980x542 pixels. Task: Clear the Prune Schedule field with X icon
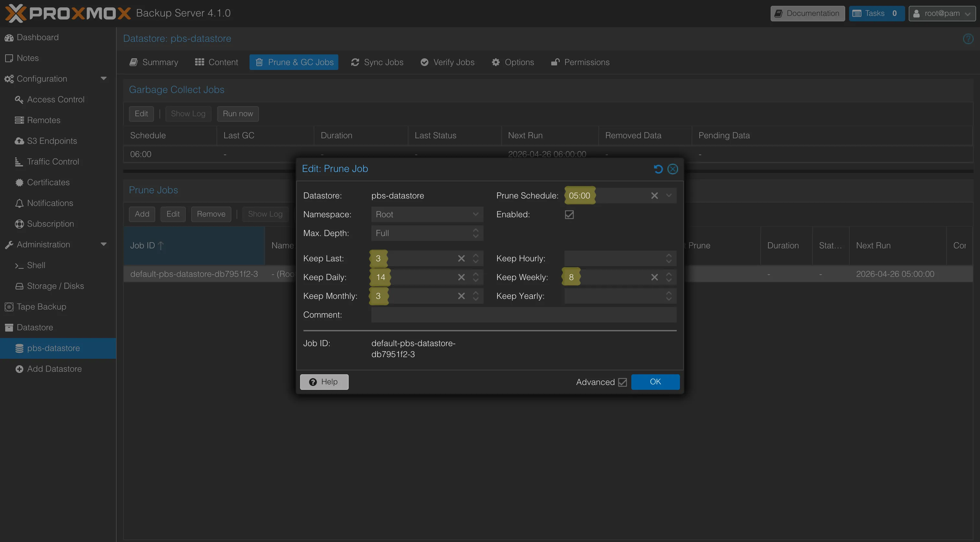pos(654,196)
